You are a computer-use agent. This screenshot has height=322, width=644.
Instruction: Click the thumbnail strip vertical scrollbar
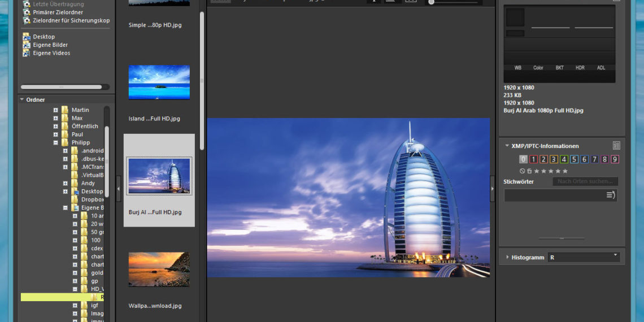pyautogui.click(x=202, y=80)
